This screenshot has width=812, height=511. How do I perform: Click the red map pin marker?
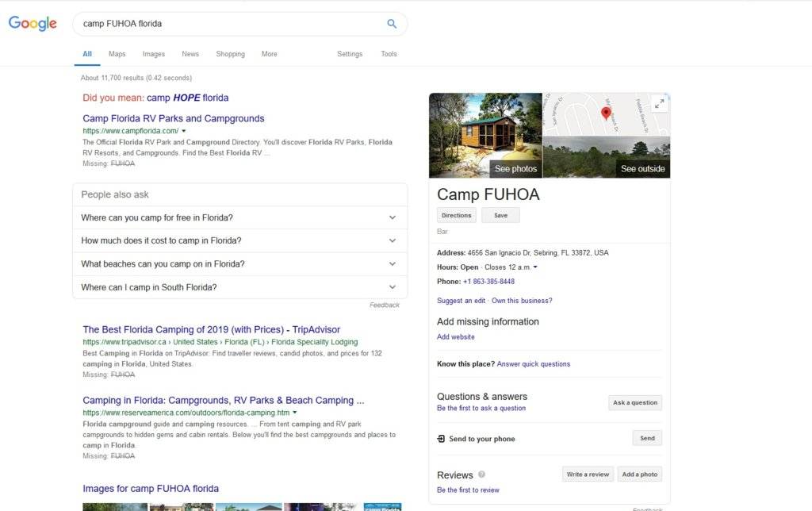607,113
